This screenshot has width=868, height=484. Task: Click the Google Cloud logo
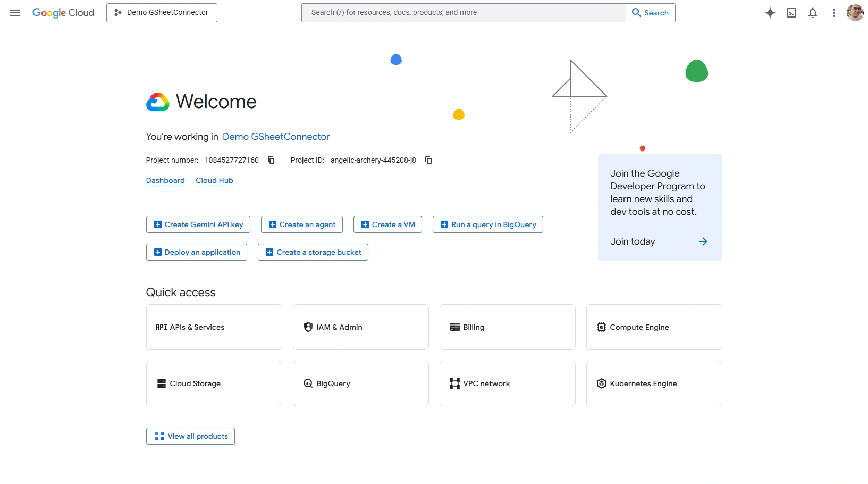(63, 13)
